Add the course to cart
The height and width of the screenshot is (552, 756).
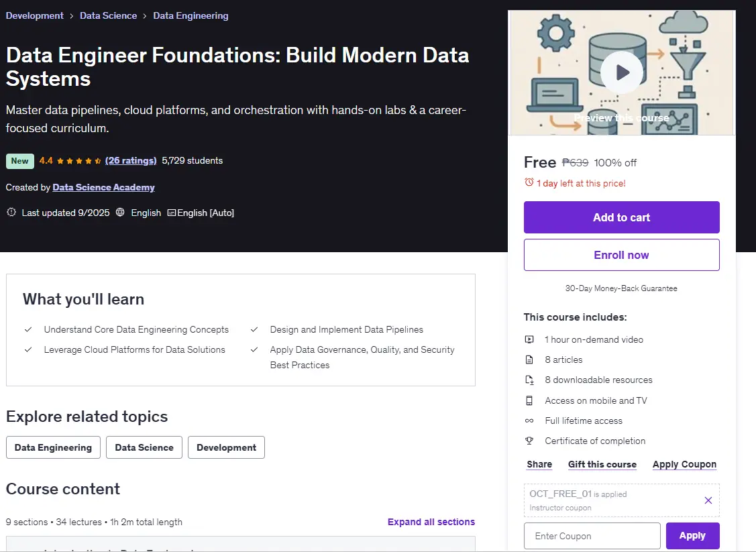(x=621, y=217)
